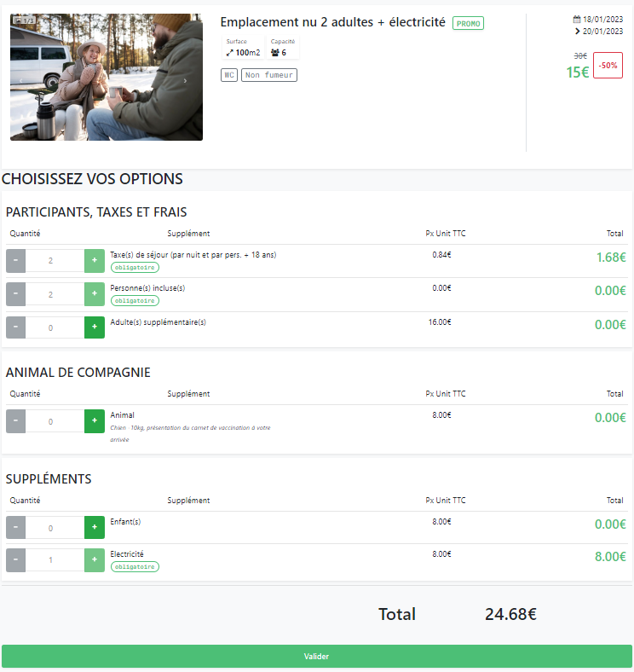The height and width of the screenshot is (672, 634).
Task: Click the PROMO badge next to title
Action: point(468,24)
